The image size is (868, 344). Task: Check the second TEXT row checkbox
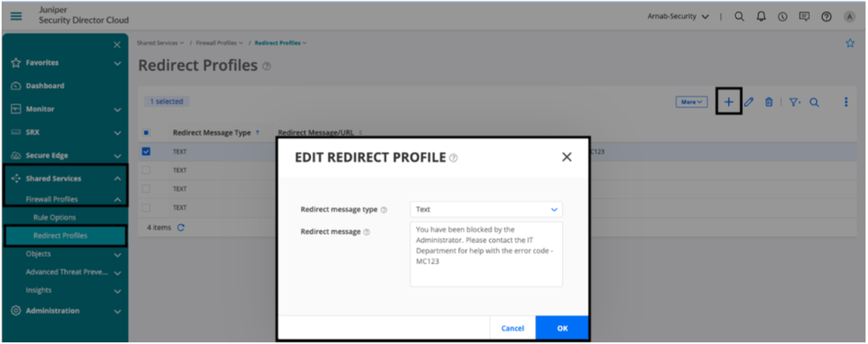pyautogui.click(x=146, y=170)
